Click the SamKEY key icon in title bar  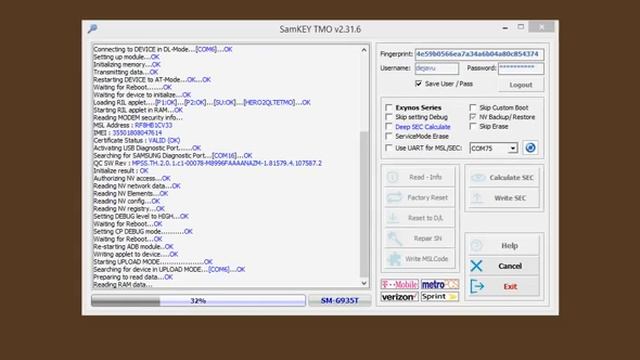tap(92, 29)
